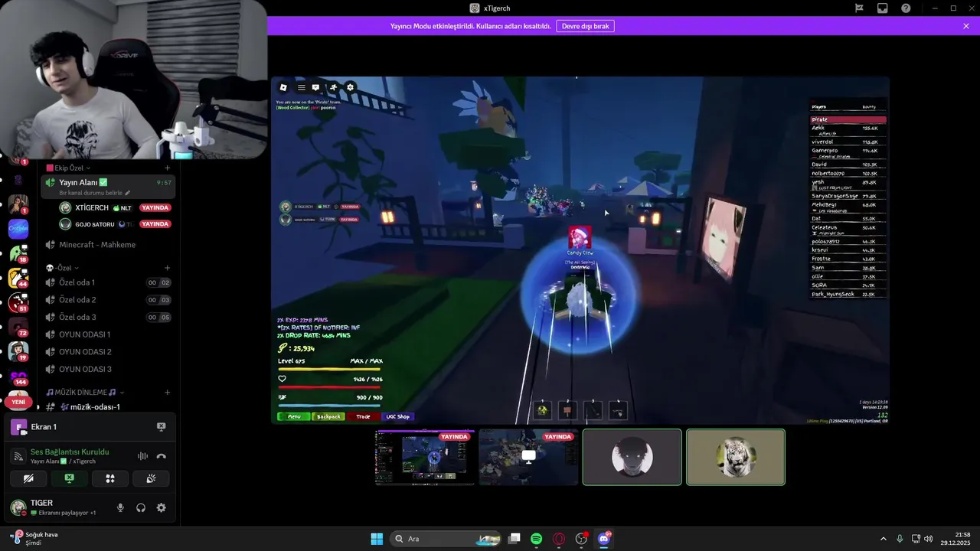This screenshot has height=551, width=980.
Task: Select GOJO SATORU in the voice channel
Action: click(116, 224)
